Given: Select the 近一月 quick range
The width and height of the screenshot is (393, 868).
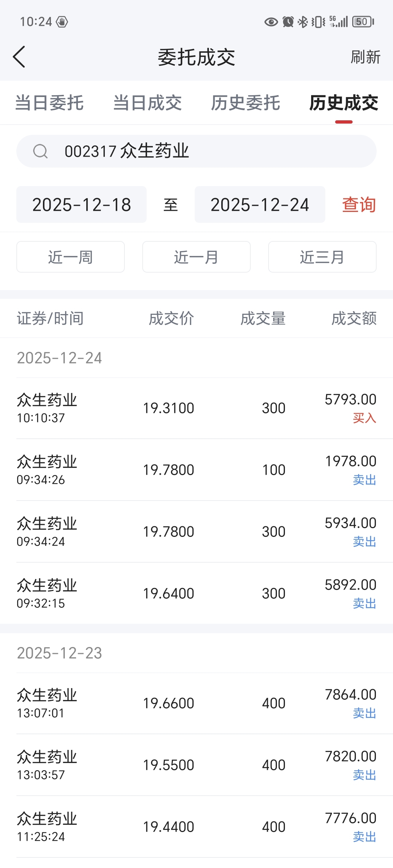Looking at the screenshot, I should 196,257.
